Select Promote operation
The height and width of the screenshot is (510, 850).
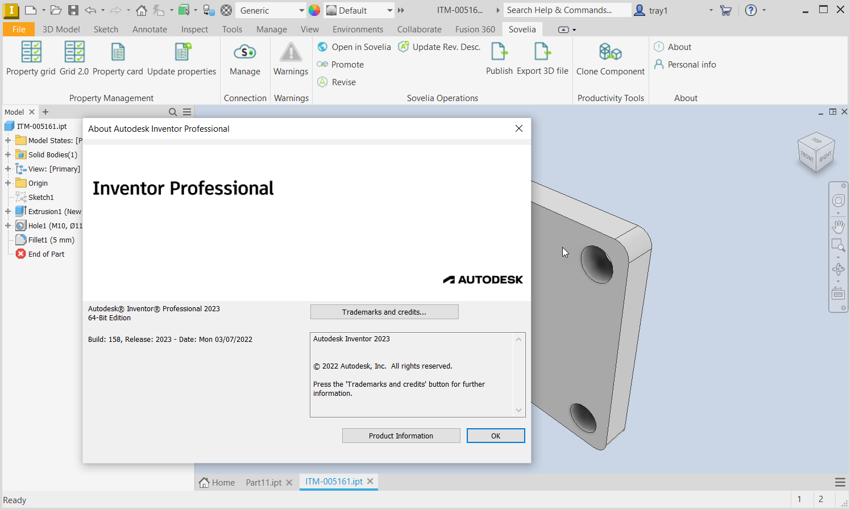[x=340, y=64]
